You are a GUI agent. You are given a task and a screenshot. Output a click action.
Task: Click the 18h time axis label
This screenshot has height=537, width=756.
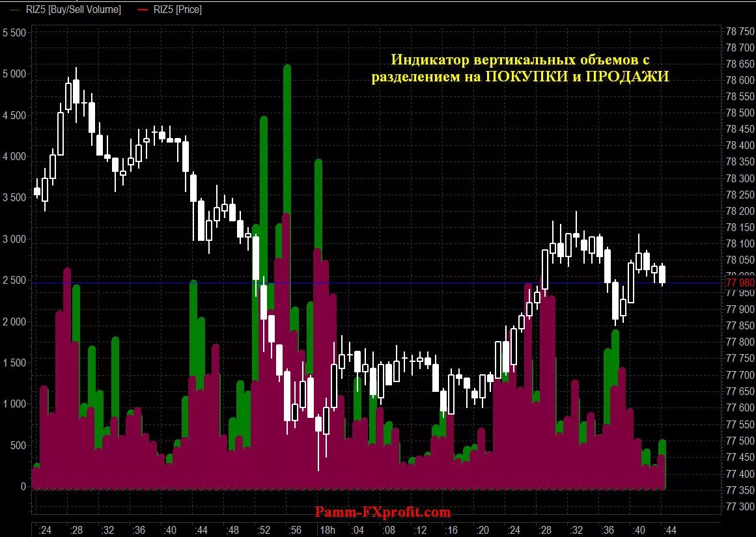pyautogui.click(x=328, y=530)
